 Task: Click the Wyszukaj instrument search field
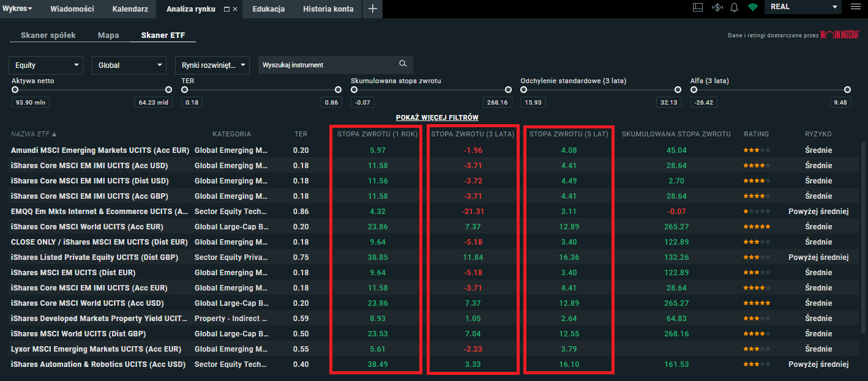tap(327, 65)
